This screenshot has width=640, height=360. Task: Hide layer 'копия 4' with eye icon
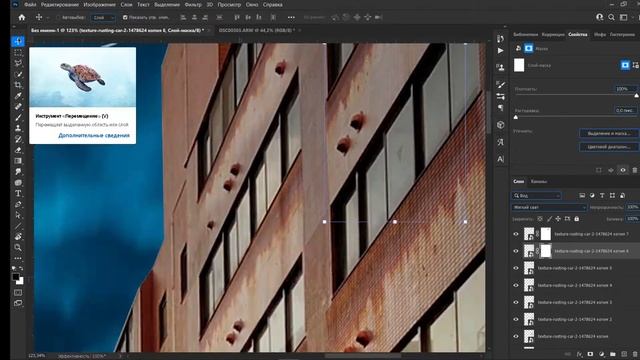(x=516, y=285)
